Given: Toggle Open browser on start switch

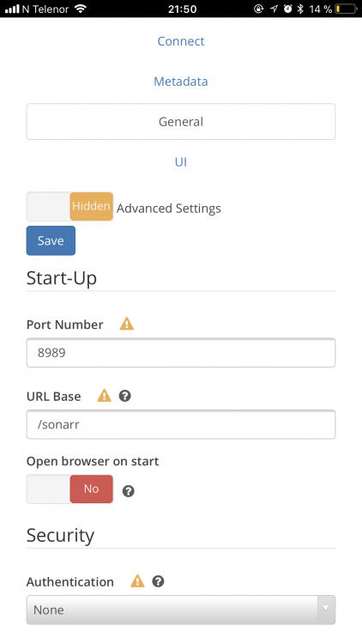Looking at the screenshot, I should (69, 489).
